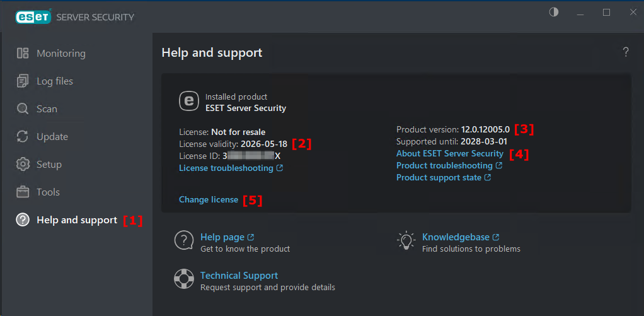Click the ESET logo in title bar

[33, 17]
